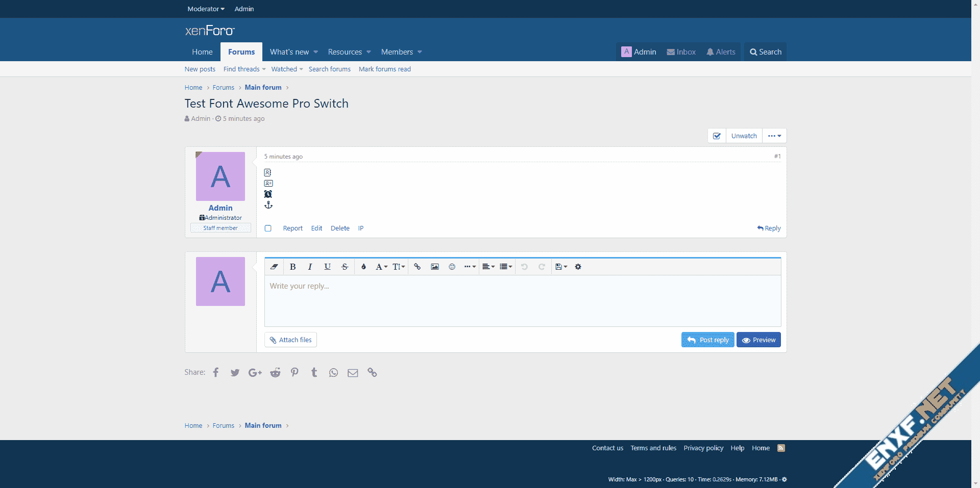
Task: Open the smilies picker
Action: pyautogui.click(x=452, y=267)
